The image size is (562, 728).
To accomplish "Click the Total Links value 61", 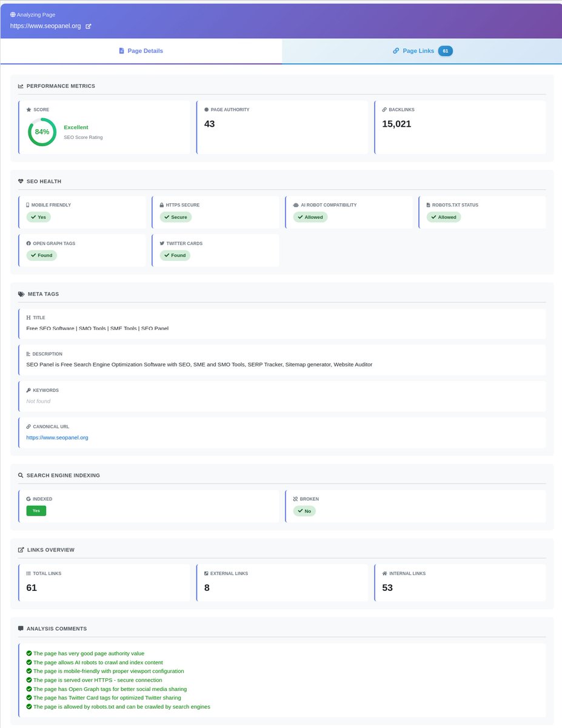I will point(32,587).
